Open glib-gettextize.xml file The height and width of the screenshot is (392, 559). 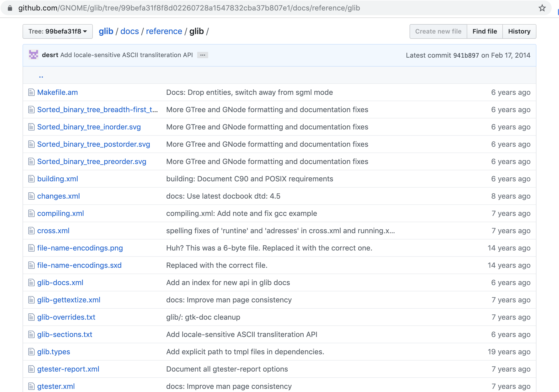click(69, 300)
